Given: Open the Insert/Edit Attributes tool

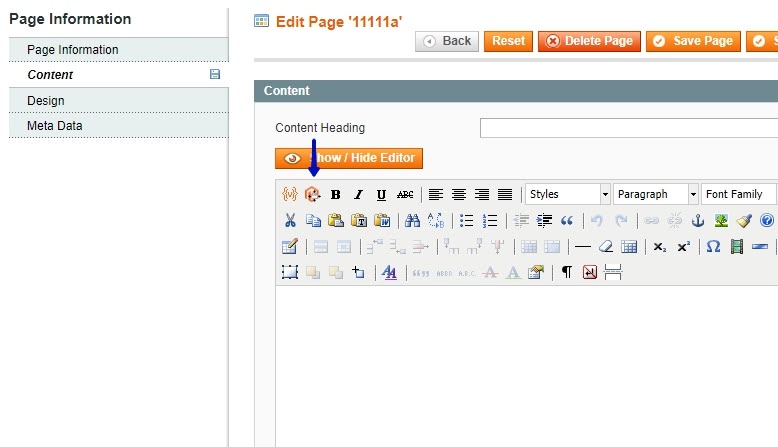Looking at the screenshot, I should coord(536,272).
